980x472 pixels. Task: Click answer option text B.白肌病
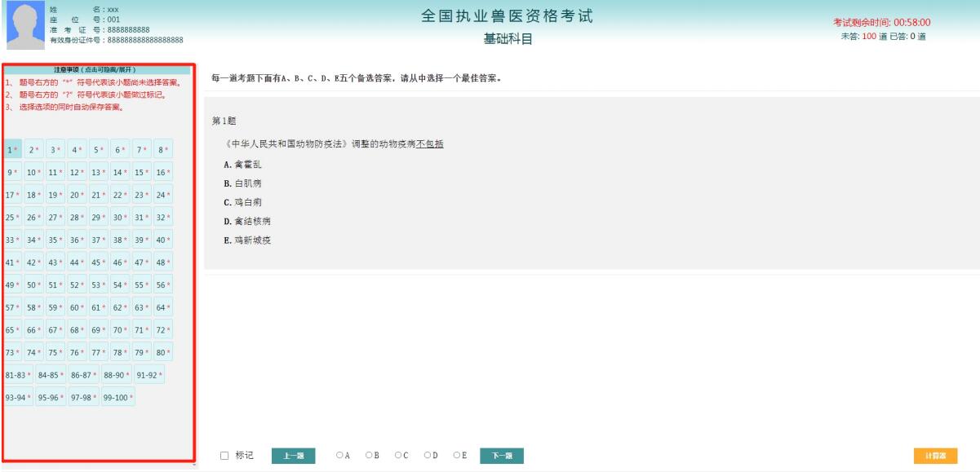pyautogui.click(x=242, y=183)
